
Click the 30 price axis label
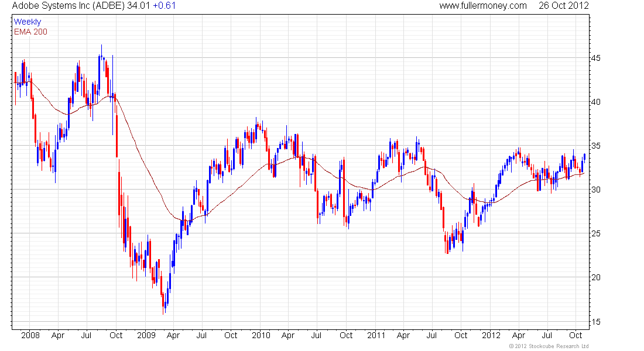tap(595, 190)
